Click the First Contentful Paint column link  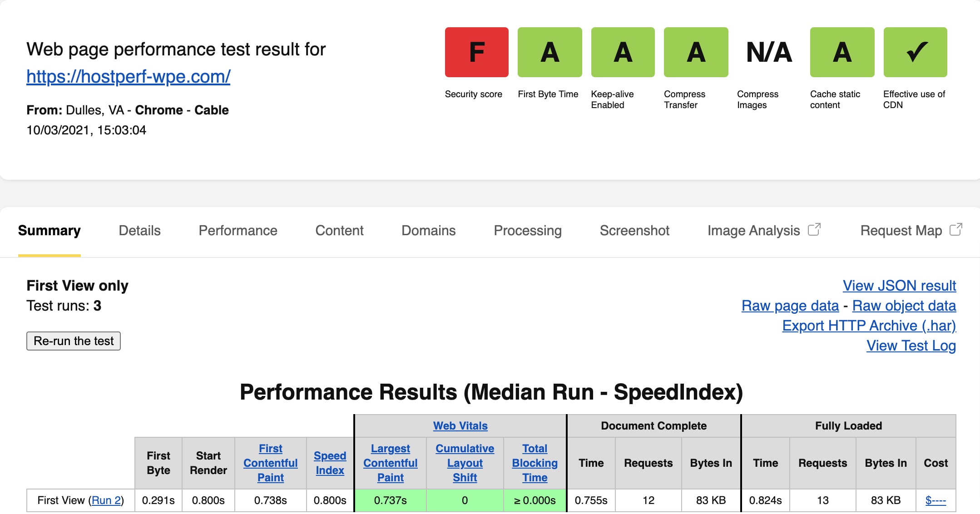[x=271, y=463]
